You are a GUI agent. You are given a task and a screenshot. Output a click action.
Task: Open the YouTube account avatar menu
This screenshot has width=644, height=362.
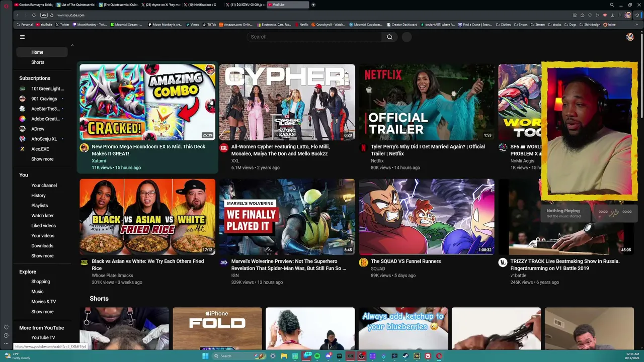coord(630,37)
